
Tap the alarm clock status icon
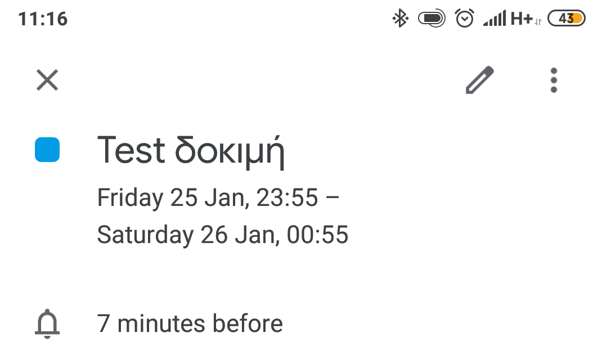point(464,19)
